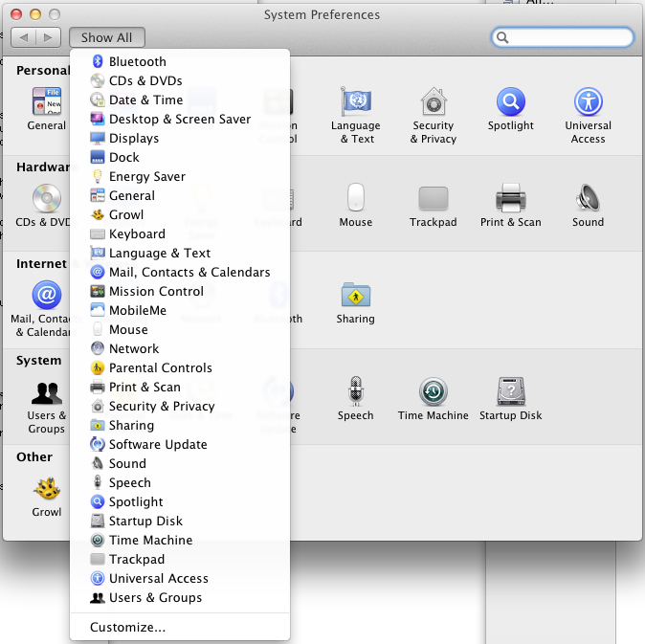Choose Parental Controls in the menu

[160, 367]
